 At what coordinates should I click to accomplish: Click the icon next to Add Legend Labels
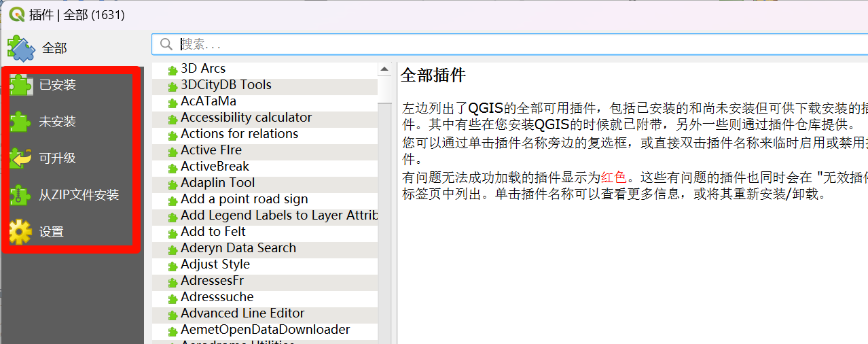(x=173, y=217)
